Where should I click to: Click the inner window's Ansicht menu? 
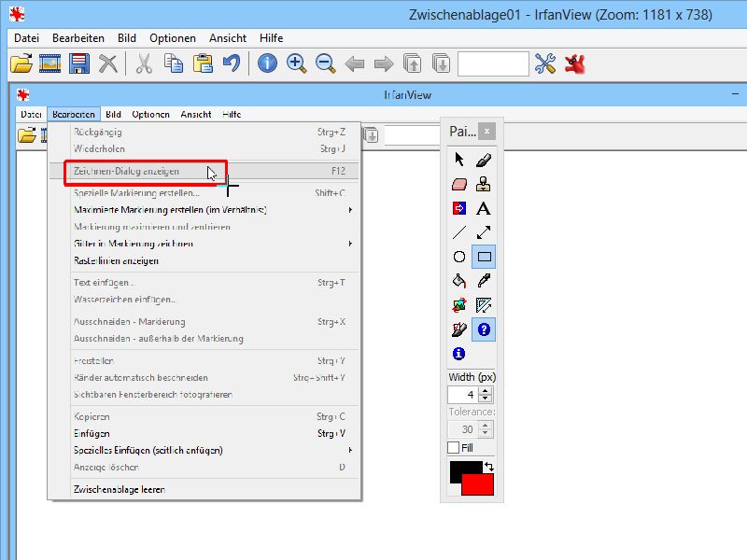pos(196,114)
